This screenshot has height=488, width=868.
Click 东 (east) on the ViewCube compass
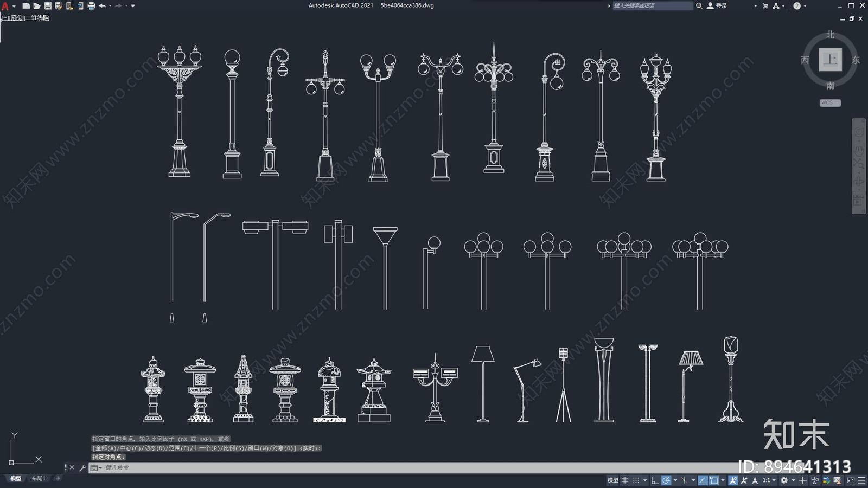pos(856,60)
